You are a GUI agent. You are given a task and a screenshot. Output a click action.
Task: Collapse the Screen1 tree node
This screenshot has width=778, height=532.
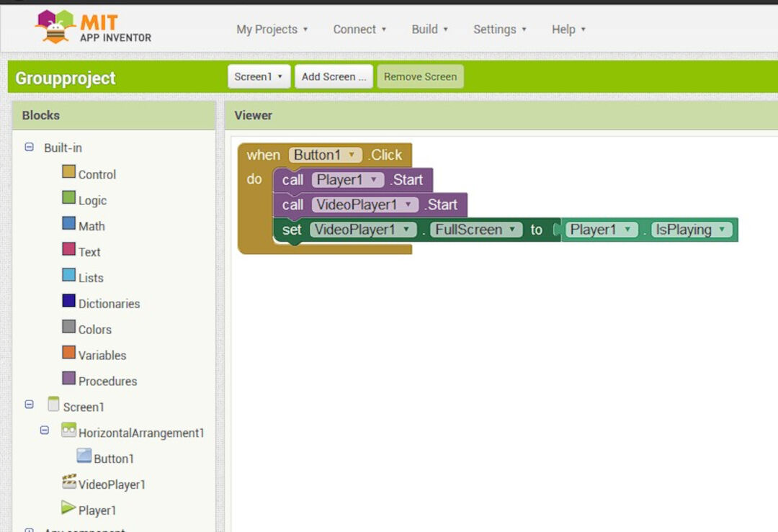pos(30,405)
